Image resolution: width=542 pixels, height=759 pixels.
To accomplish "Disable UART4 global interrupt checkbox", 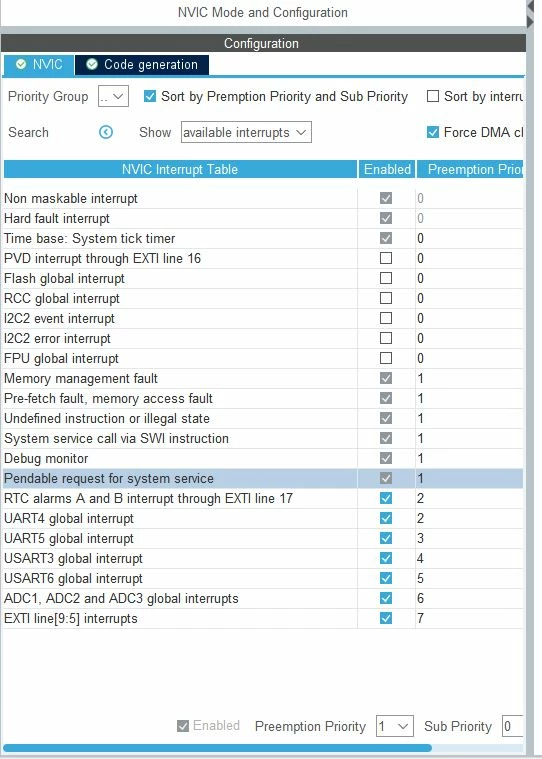I will click(386, 518).
